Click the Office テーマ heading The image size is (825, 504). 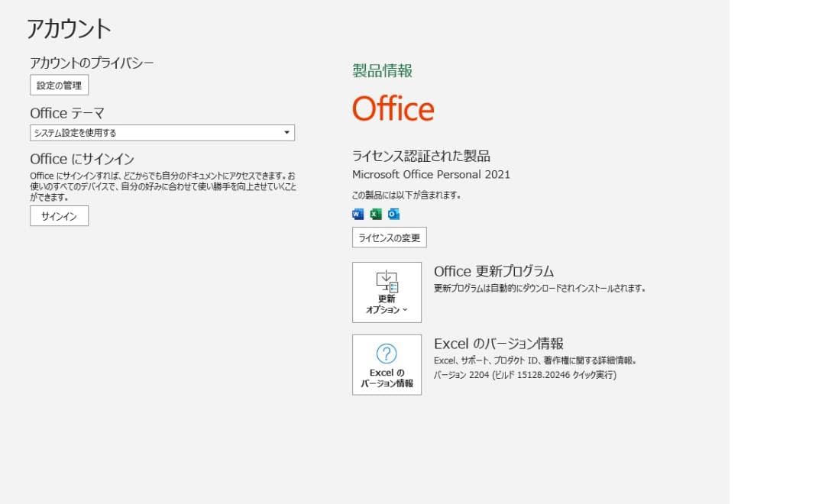pyautogui.click(x=67, y=113)
